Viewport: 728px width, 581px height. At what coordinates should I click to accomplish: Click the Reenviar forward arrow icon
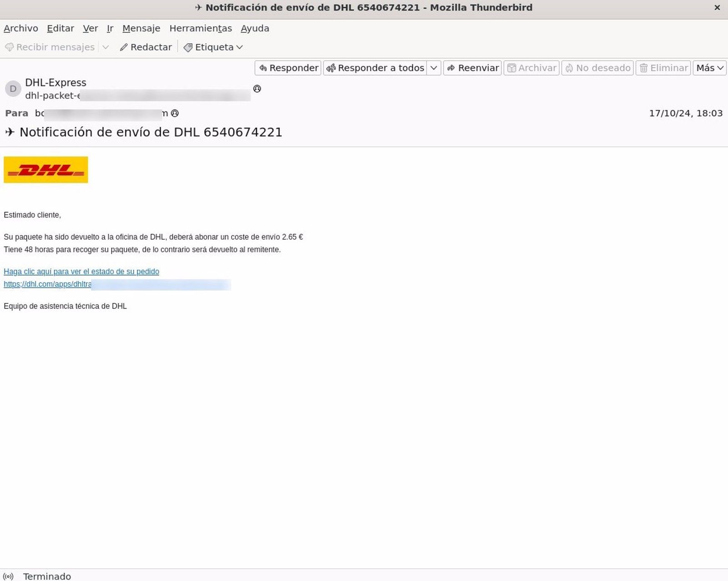click(452, 68)
